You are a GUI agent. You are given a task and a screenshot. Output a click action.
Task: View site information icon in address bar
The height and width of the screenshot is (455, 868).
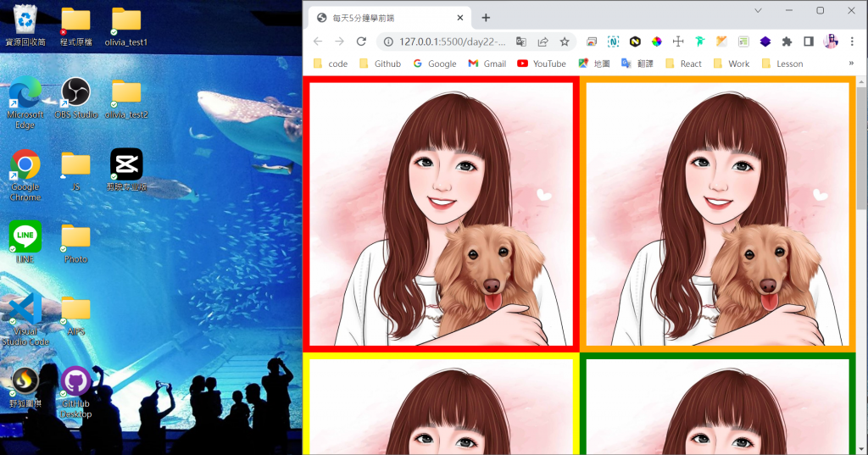(388, 42)
